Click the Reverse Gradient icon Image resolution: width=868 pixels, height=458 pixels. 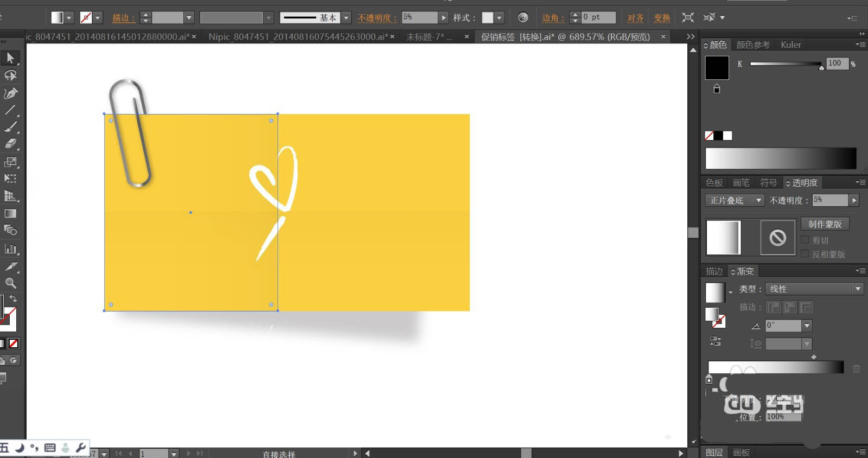pos(716,341)
